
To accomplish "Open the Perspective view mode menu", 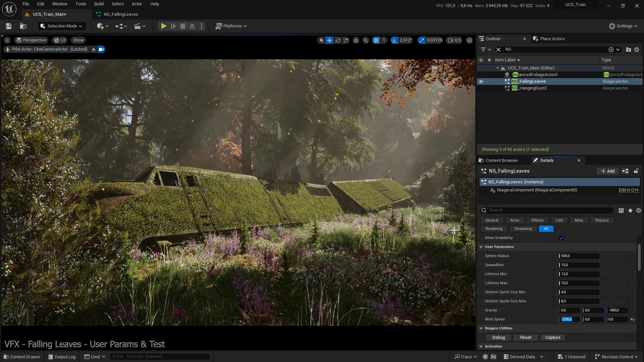I will coord(31,40).
